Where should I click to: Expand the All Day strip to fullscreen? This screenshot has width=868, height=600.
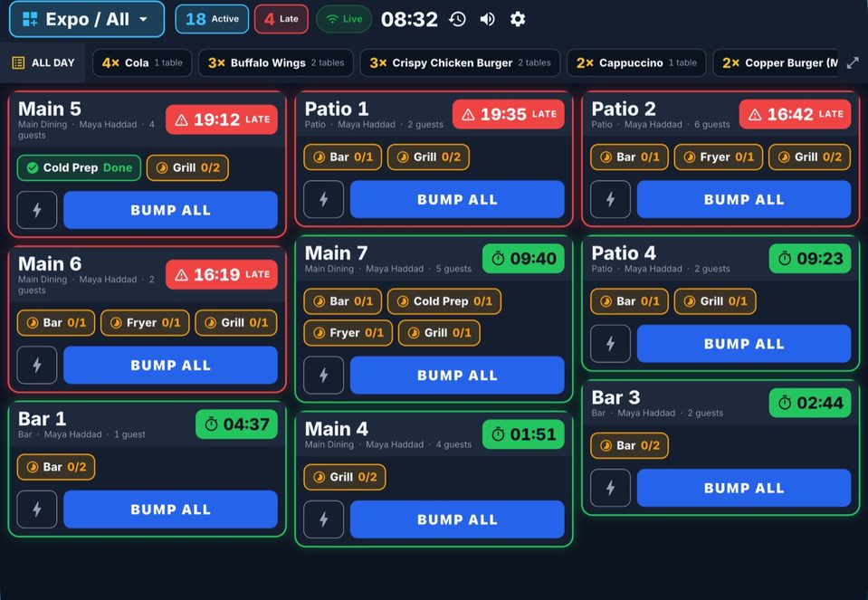tap(853, 63)
